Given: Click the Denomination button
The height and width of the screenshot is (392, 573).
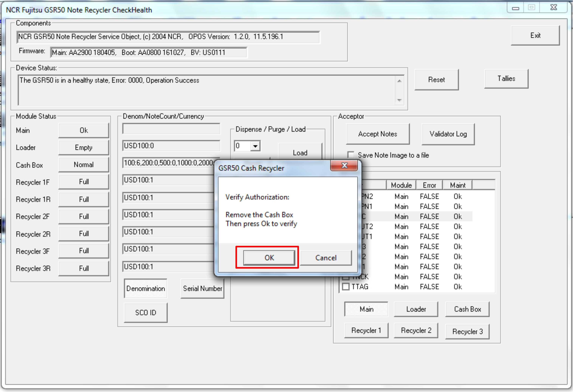Looking at the screenshot, I should coord(145,288).
